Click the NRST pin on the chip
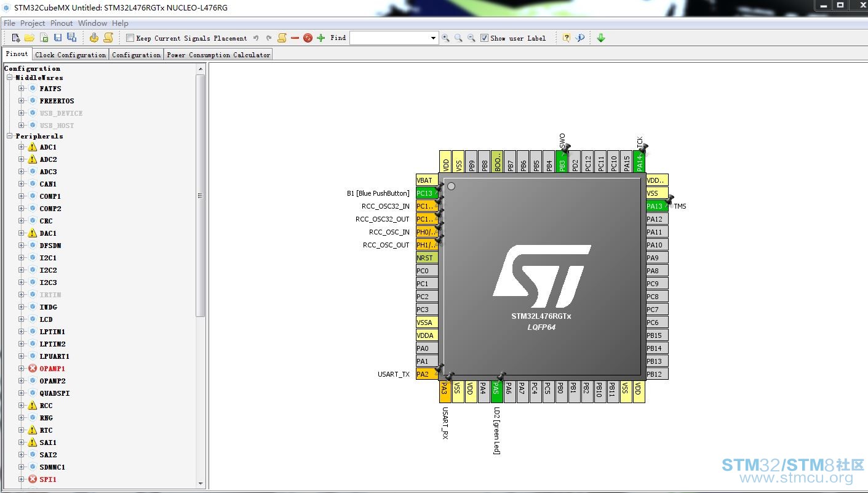The height and width of the screenshot is (493, 868). point(427,258)
